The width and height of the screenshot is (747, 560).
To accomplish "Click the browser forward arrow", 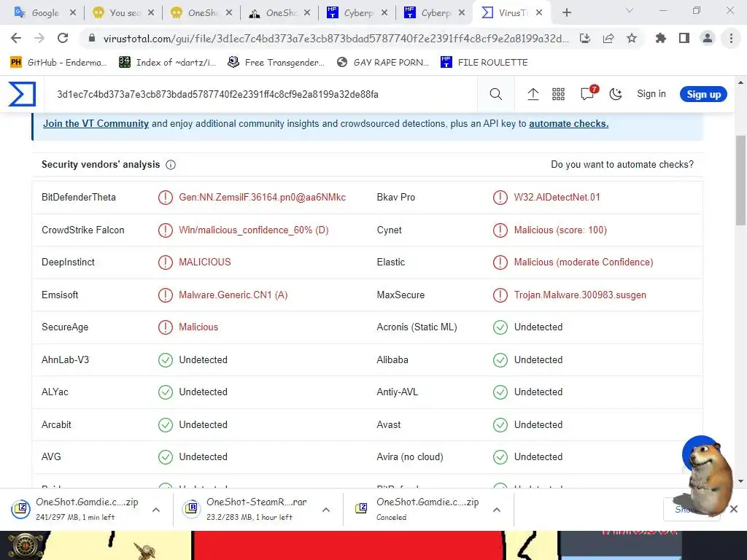I will [x=39, y=38].
